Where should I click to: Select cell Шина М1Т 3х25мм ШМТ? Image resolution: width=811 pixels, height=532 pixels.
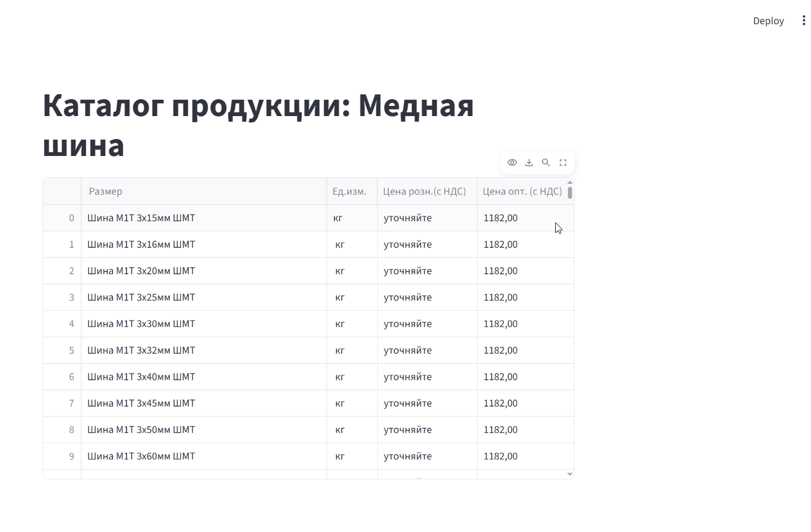point(204,297)
